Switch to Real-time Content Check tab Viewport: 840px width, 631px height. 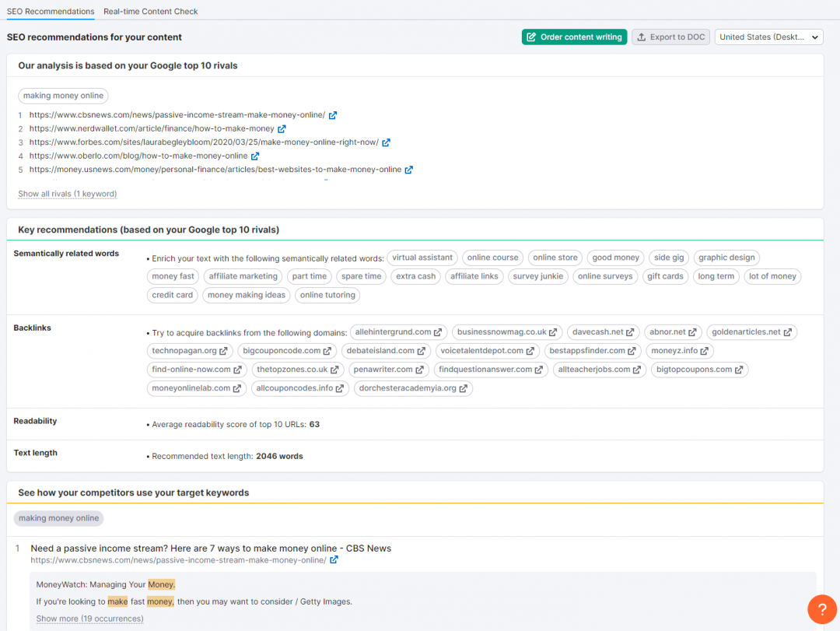click(x=150, y=12)
